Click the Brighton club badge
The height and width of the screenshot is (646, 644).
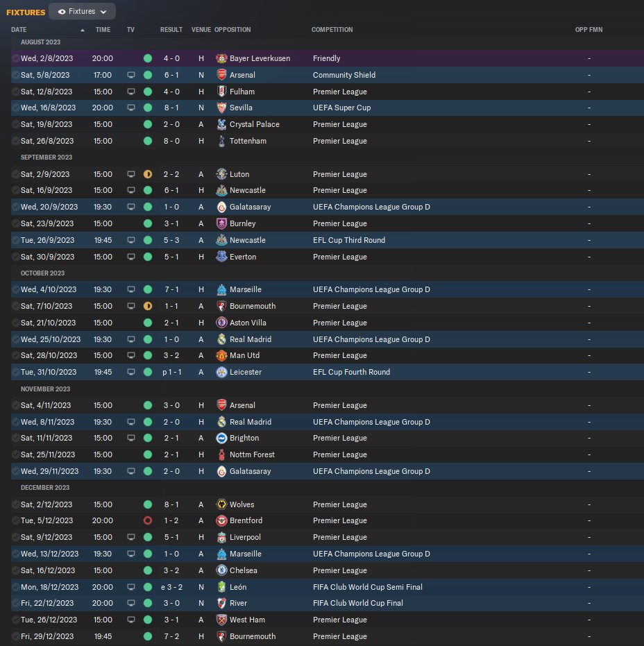[221, 438]
